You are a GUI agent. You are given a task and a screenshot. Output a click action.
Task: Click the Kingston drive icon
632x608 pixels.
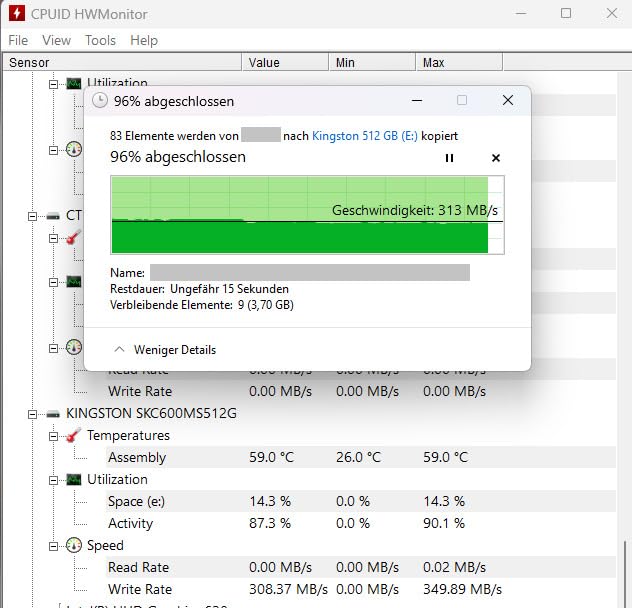click(x=53, y=414)
